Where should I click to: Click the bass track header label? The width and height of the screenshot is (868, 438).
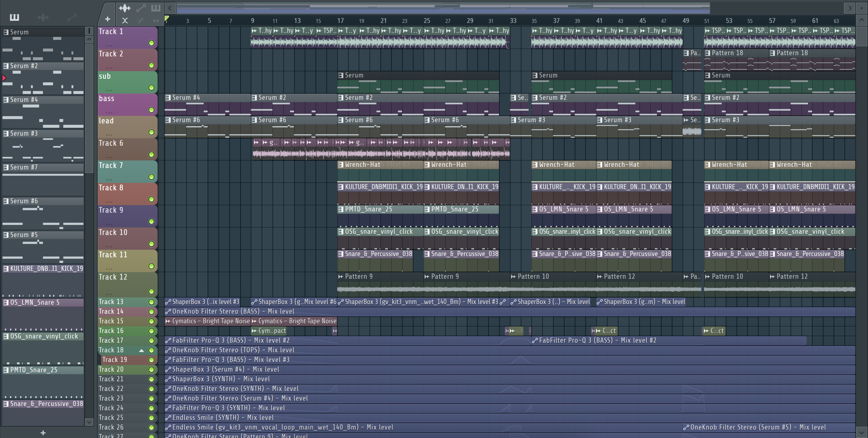106,98
